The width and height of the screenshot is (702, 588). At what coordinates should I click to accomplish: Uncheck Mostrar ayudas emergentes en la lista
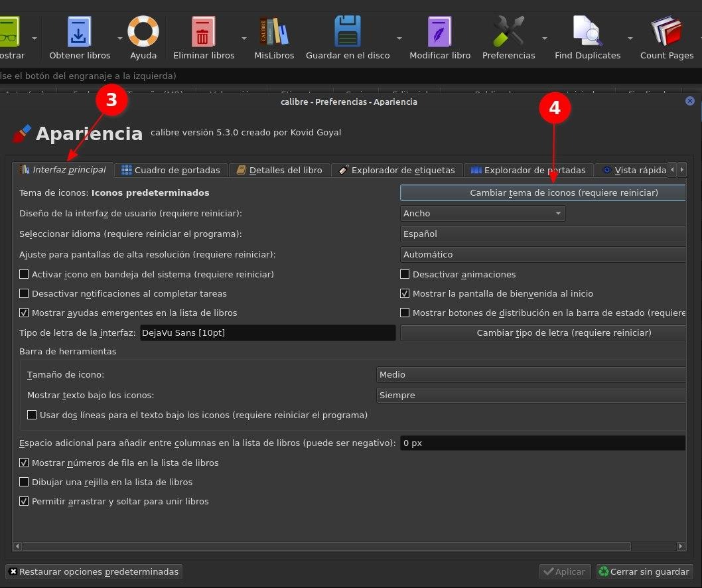point(24,313)
